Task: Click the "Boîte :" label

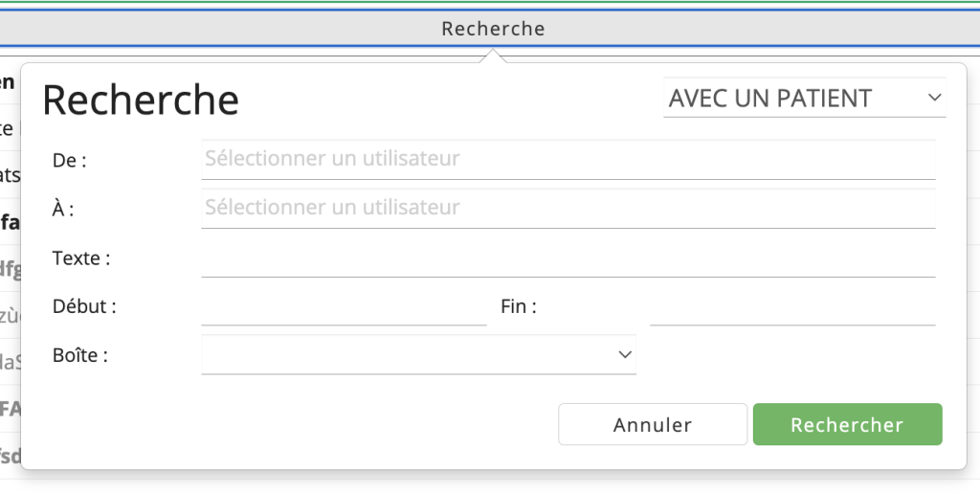Action: tap(80, 355)
